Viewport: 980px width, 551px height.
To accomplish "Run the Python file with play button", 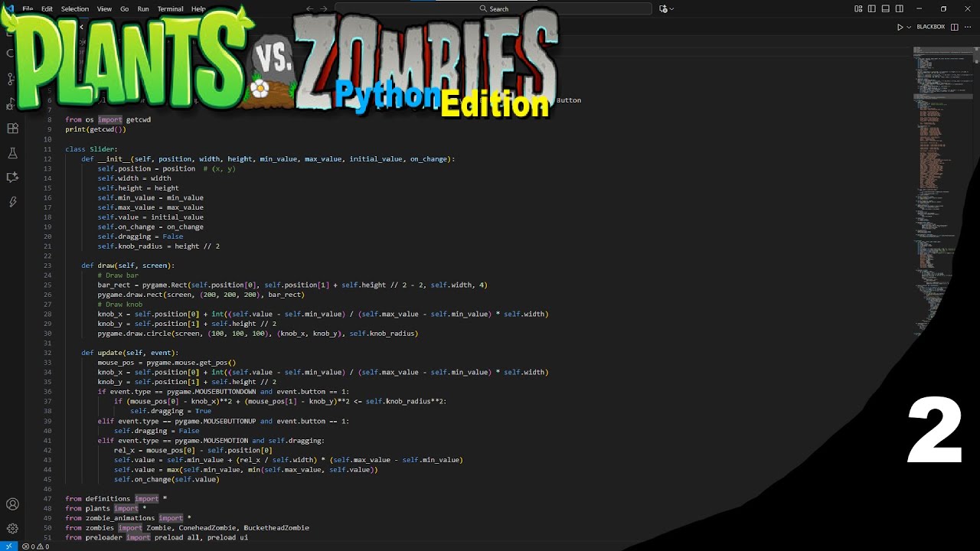I will click(900, 27).
